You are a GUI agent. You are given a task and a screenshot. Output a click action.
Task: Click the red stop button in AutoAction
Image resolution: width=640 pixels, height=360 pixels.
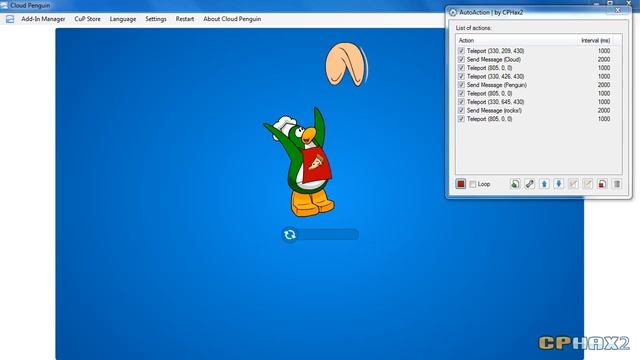click(460, 184)
